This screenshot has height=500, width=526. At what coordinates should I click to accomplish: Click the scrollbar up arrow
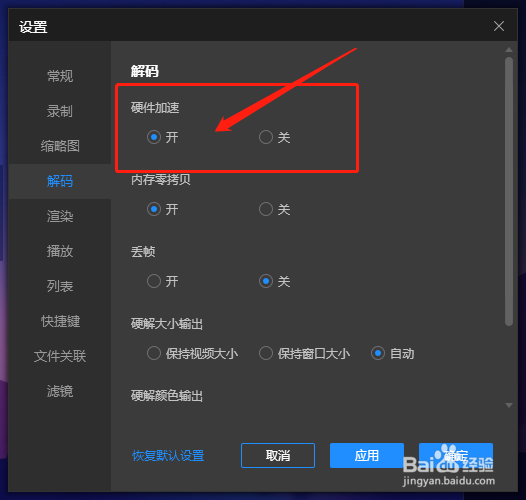point(509,50)
